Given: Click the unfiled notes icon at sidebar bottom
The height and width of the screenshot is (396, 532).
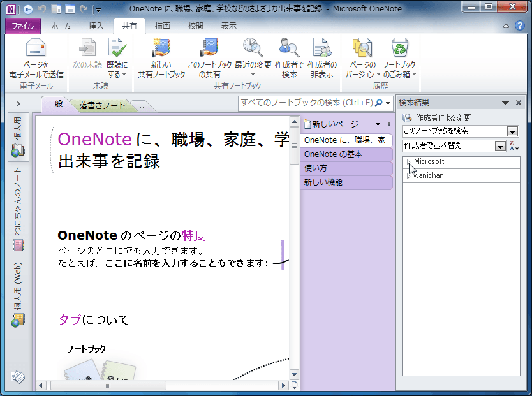Looking at the screenshot, I should (x=17, y=377).
